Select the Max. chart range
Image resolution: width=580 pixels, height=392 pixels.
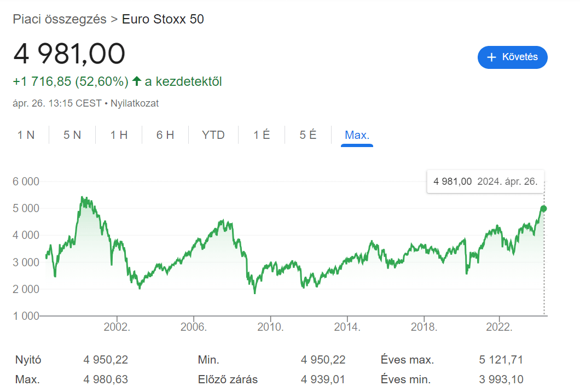357,134
